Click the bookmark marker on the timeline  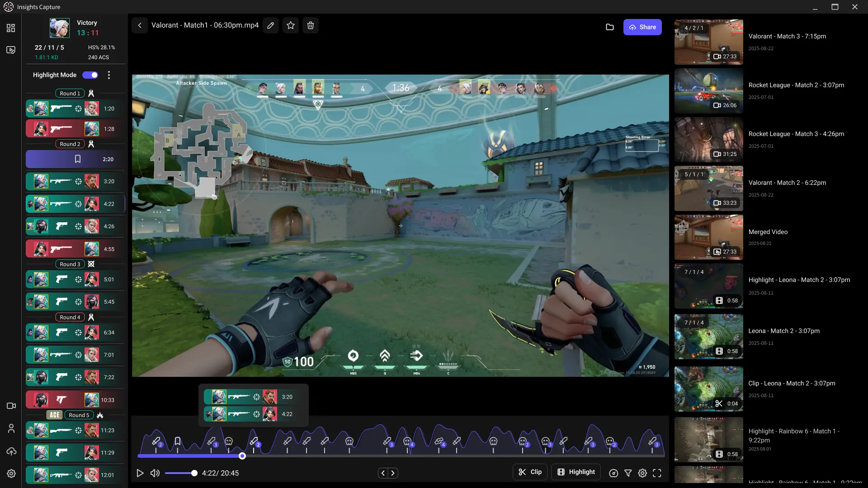178,441
